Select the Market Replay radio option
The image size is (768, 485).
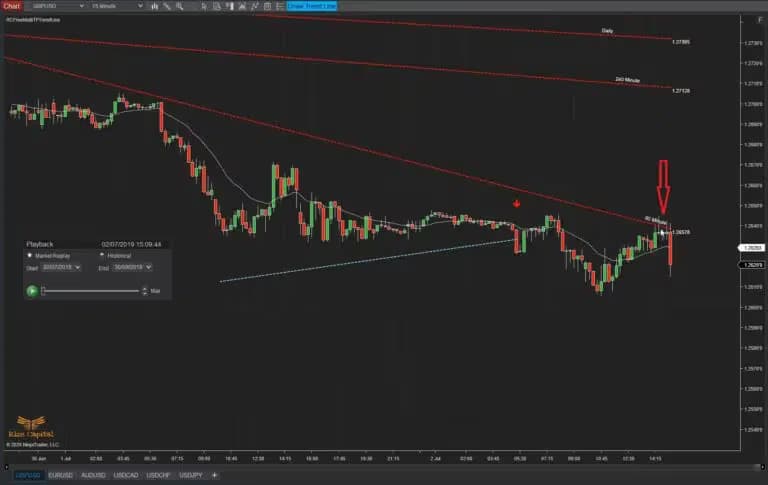(x=29, y=256)
